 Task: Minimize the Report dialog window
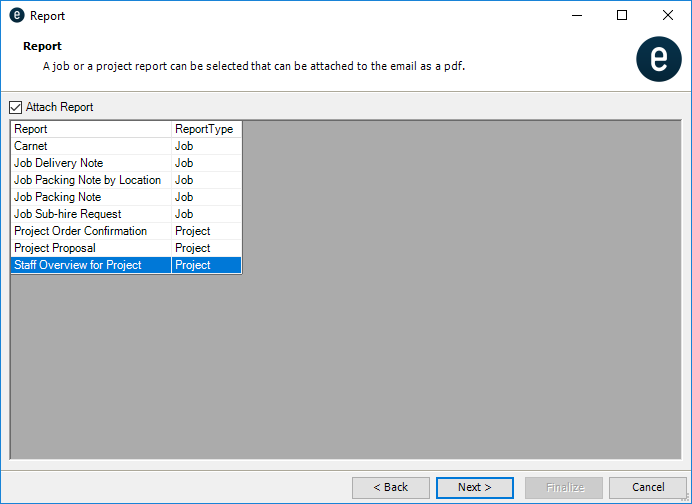pyautogui.click(x=576, y=16)
